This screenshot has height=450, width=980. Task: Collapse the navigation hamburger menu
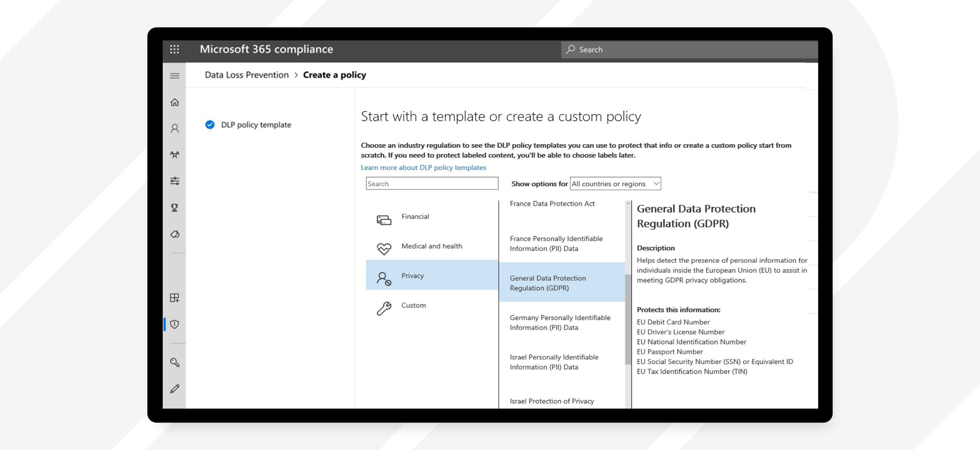(x=175, y=76)
